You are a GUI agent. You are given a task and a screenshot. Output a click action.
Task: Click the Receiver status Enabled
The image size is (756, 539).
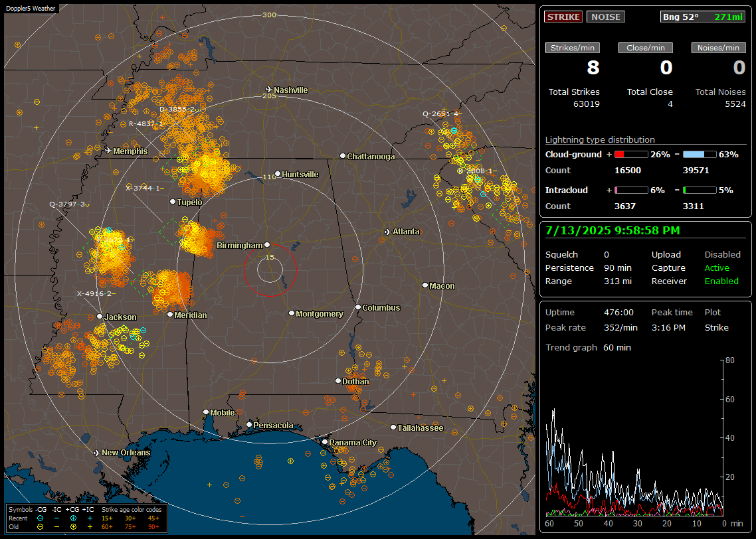coord(721,281)
